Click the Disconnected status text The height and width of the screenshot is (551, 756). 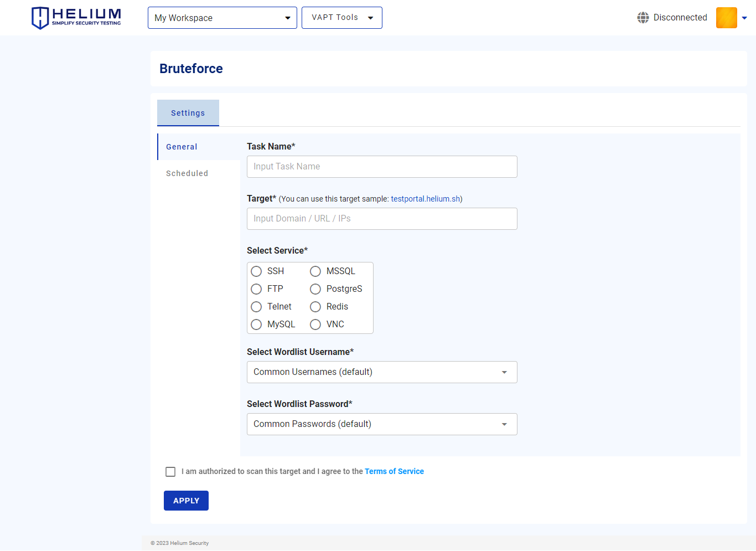pyautogui.click(x=680, y=18)
